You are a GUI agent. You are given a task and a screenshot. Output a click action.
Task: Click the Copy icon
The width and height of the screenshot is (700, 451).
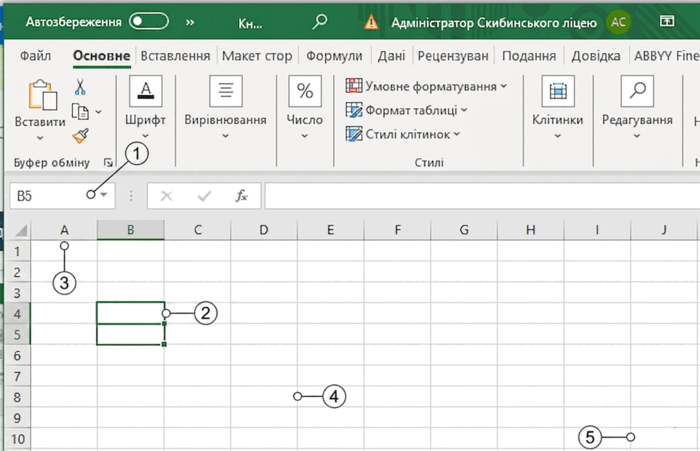[x=80, y=112]
